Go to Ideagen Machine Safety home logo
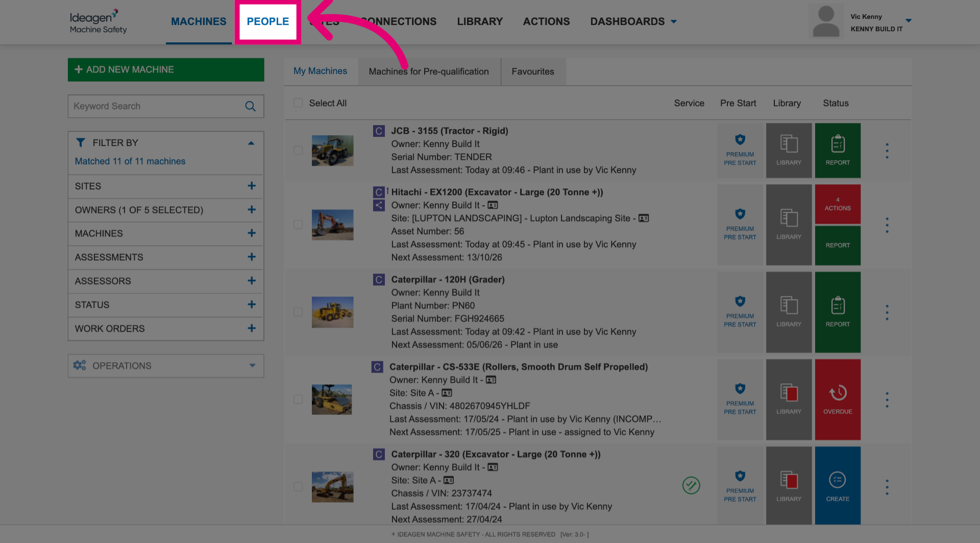Viewport: 980px width, 543px height. tap(98, 21)
